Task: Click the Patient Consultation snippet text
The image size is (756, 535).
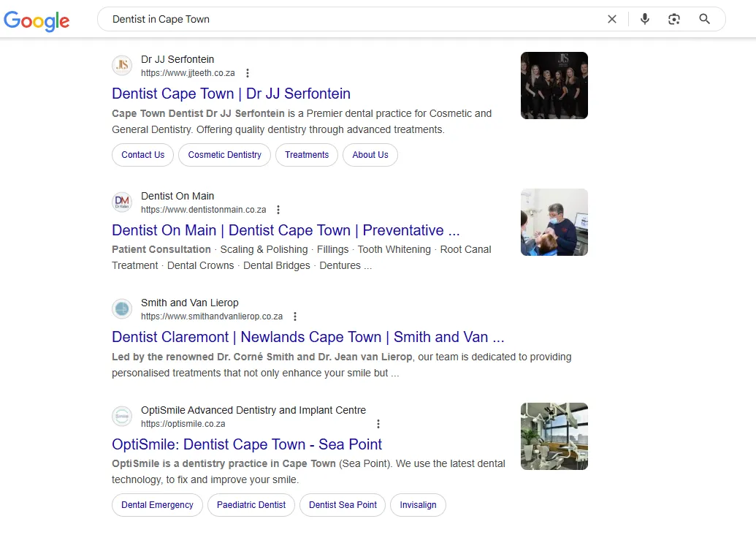Action: [x=161, y=249]
